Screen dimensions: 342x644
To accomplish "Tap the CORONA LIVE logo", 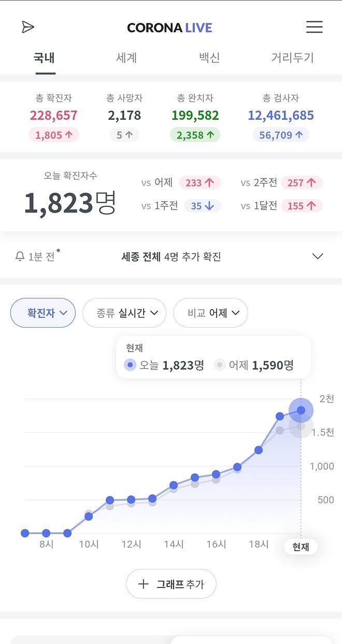I will point(170,27).
